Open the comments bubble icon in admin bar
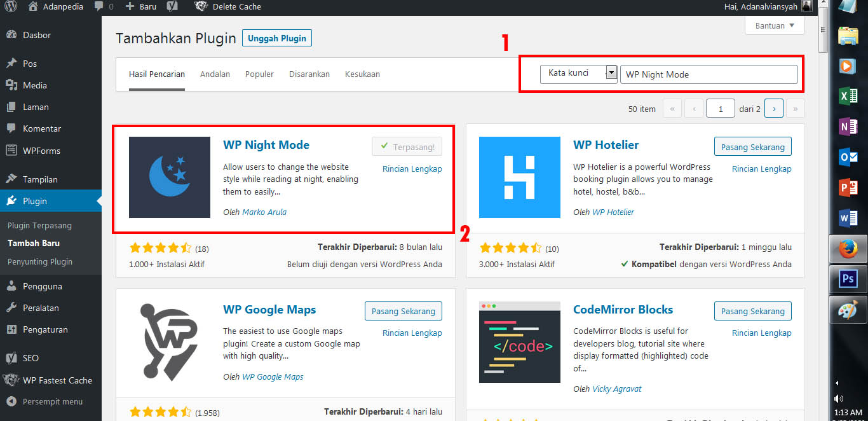The width and height of the screenshot is (868, 421). point(99,6)
